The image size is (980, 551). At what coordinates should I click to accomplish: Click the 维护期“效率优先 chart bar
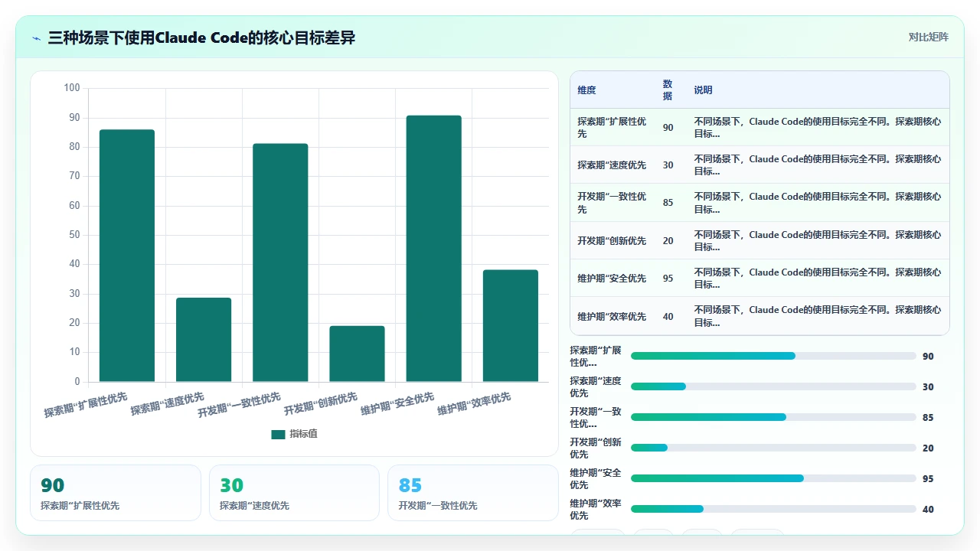(510, 326)
